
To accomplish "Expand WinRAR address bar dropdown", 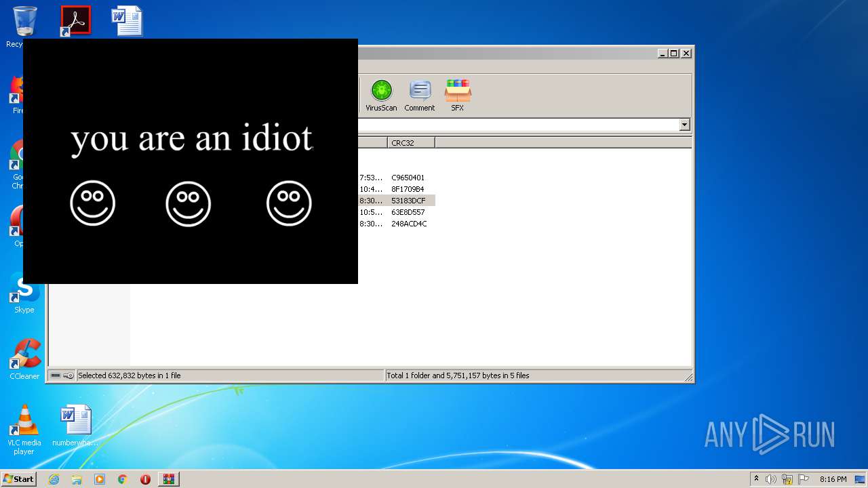I will click(684, 125).
